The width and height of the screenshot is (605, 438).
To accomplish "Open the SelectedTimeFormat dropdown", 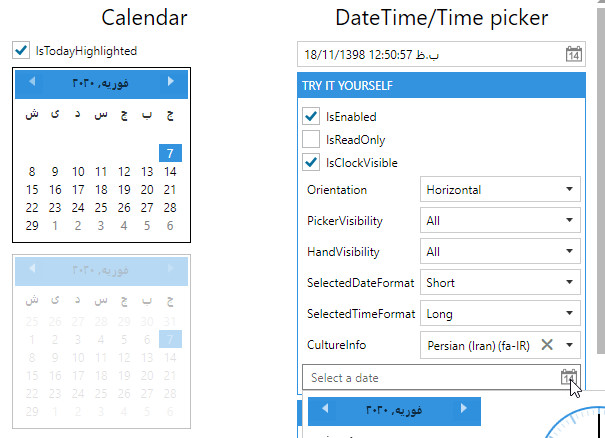I will 569,314.
